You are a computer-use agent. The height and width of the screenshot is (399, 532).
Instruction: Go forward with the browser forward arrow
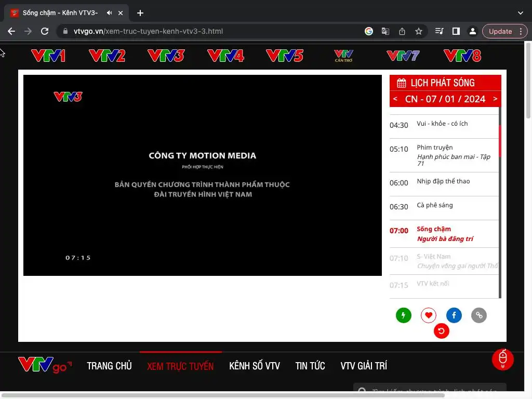click(28, 31)
